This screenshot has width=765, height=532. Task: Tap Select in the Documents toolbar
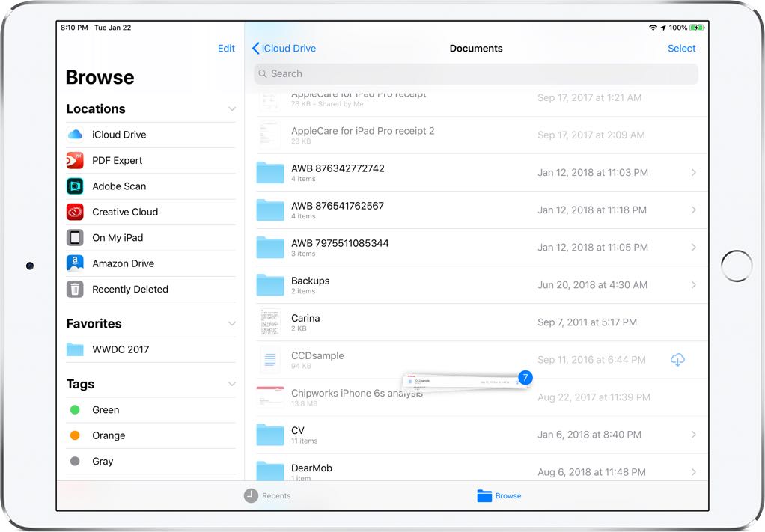coord(681,48)
